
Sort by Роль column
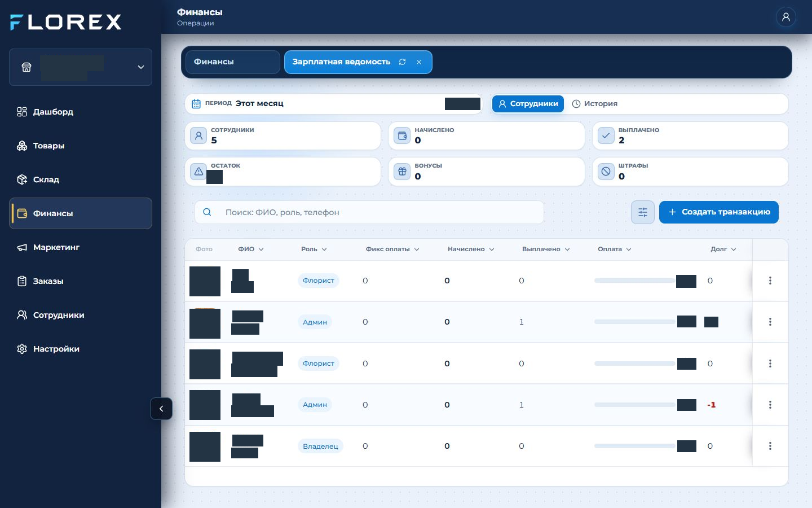[x=314, y=249]
